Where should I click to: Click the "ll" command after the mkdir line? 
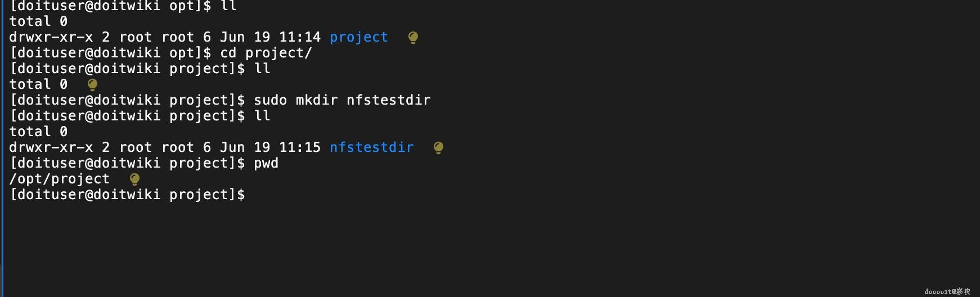click(x=262, y=116)
